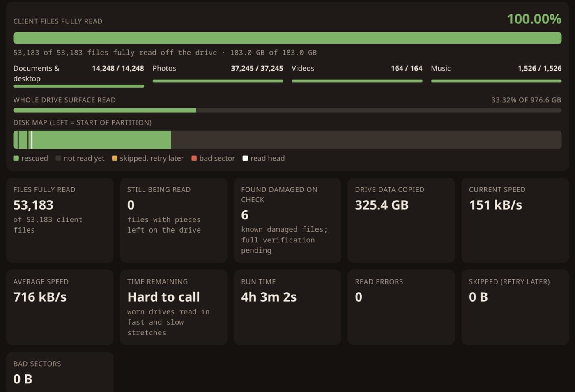Click the 1,526 / 1,526 count
This screenshot has width=575, height=392.
539,68
